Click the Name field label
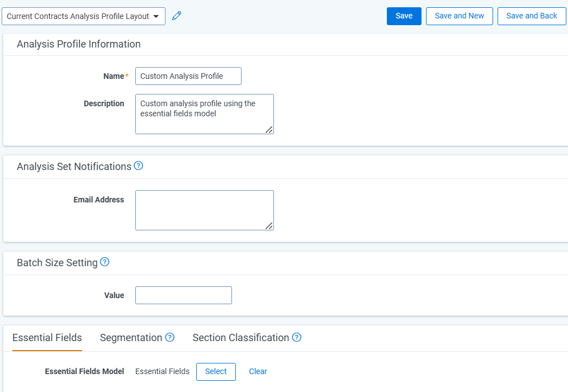The width and height of the screenshot is (568, 392). click(113, 77)
